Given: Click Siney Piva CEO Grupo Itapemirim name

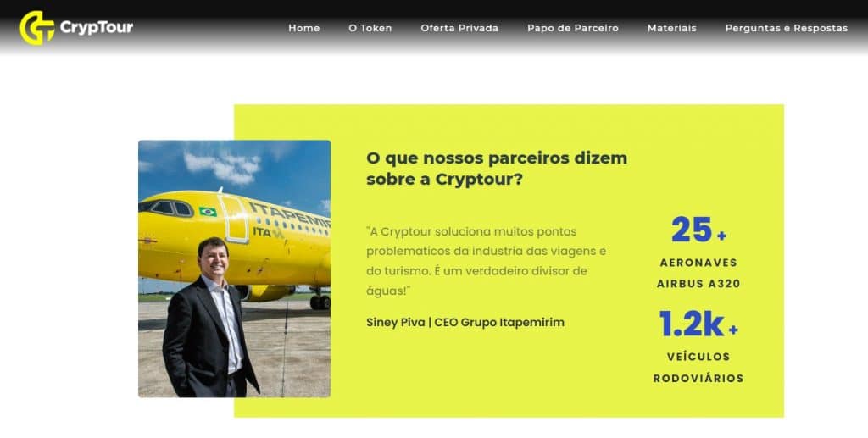Looking at the screenshot, I should click(465, 323).
